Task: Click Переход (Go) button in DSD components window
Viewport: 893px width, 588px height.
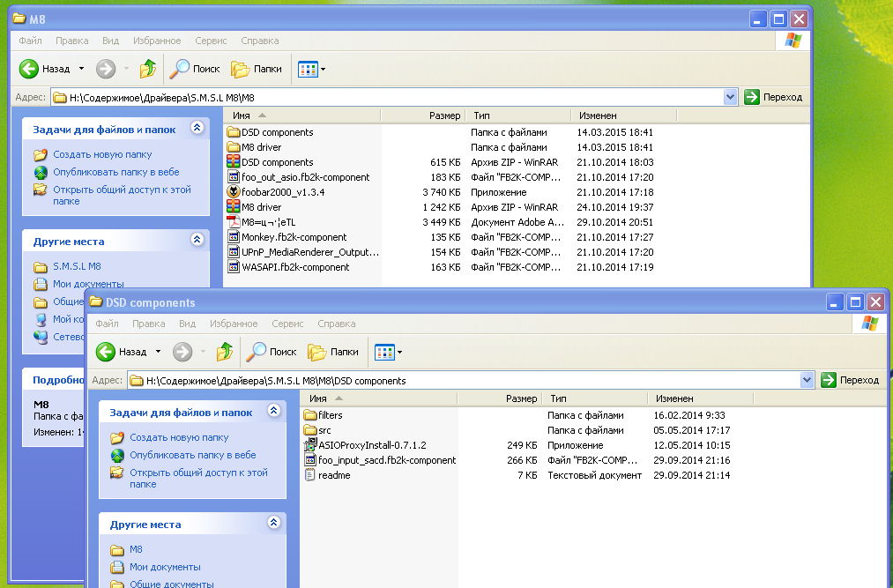Action: click(x=851, y=380)
